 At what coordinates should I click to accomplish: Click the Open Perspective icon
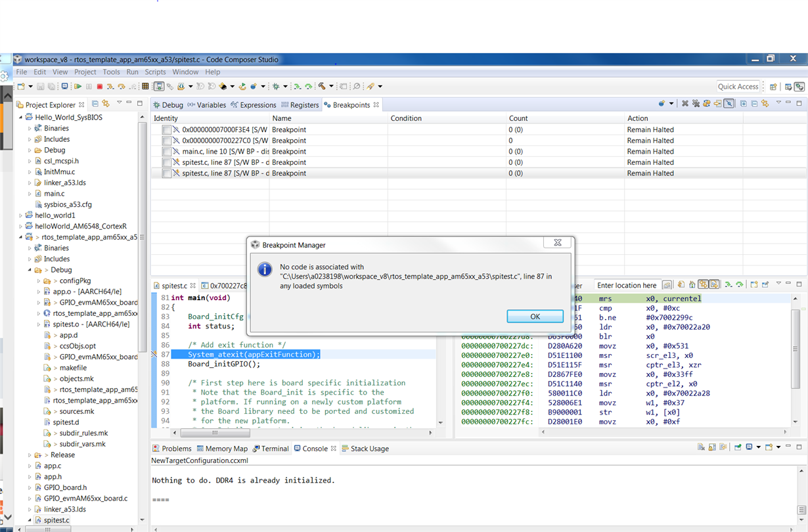pos(773,87)
